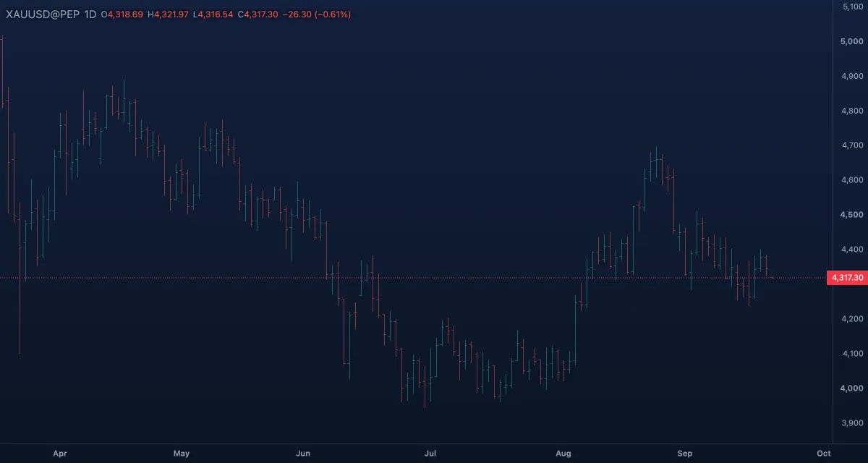This screenshot has width=868, height=463.
Task: Click the −26.30 (−0.61%) change readout
Action: [316, 14]
